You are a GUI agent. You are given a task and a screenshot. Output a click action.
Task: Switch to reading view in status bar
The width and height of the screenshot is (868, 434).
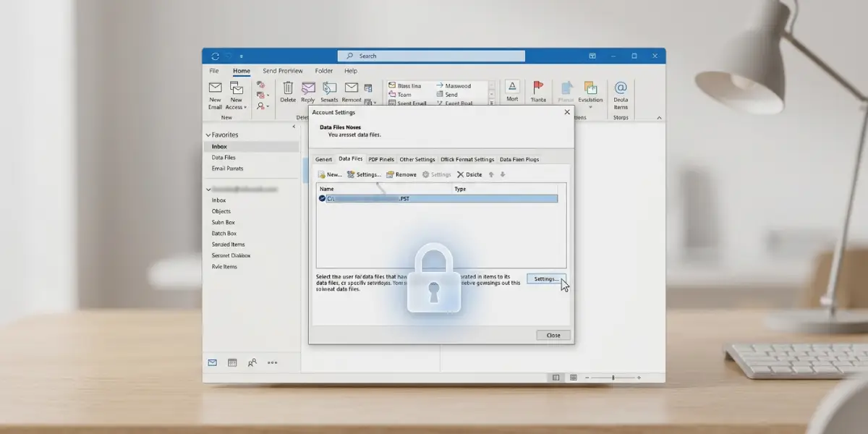[x=574, y=378]
